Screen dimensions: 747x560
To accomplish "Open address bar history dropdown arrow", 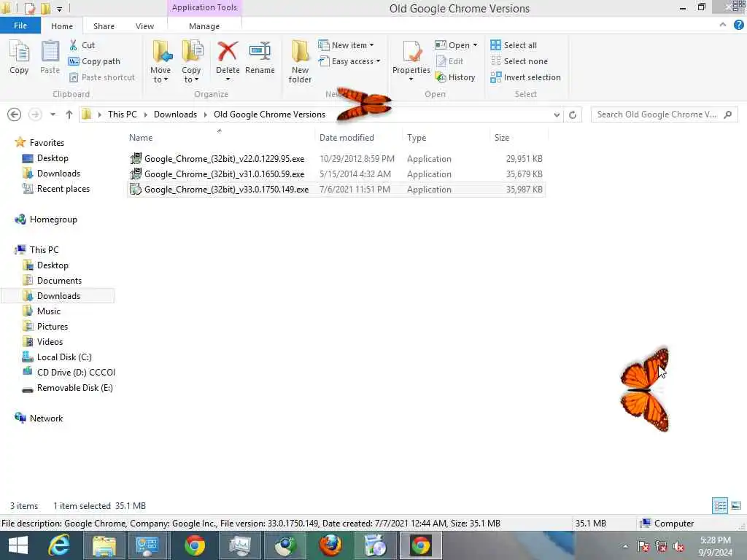I will (x=557, y=114).
